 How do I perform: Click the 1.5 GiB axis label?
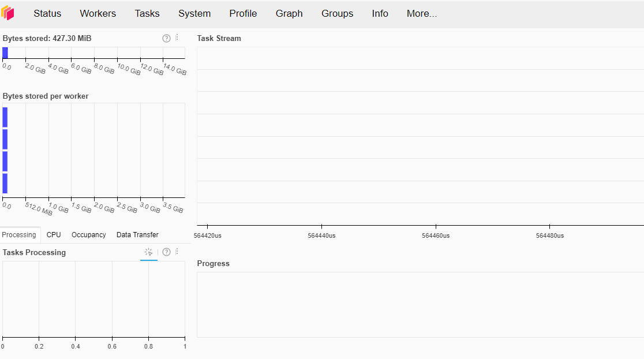coord(81,207)
